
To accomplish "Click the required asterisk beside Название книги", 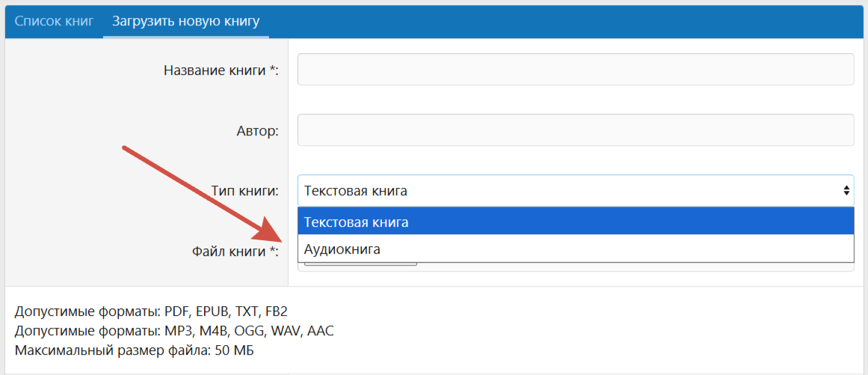I will click(272, 69).
